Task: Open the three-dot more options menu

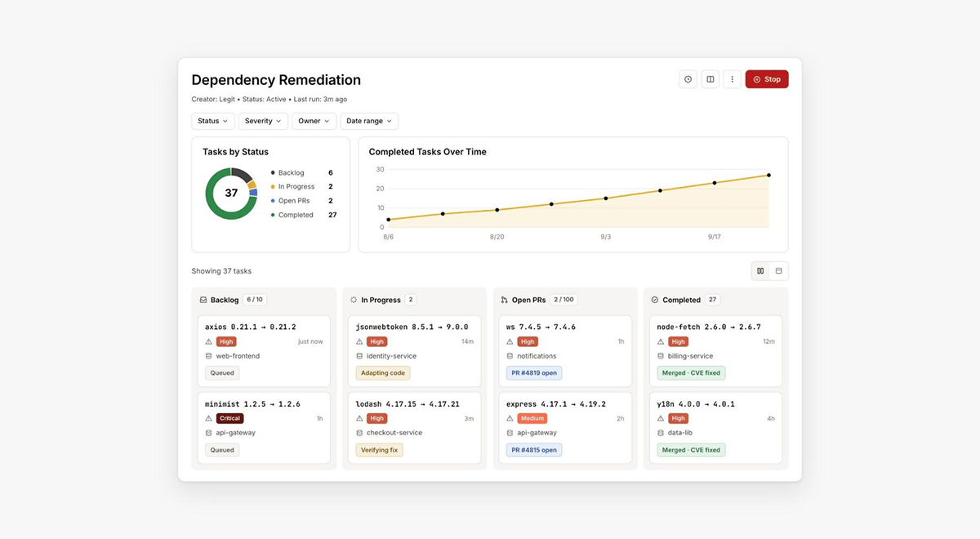Action: pyautogui.click(x=733, y=79)
